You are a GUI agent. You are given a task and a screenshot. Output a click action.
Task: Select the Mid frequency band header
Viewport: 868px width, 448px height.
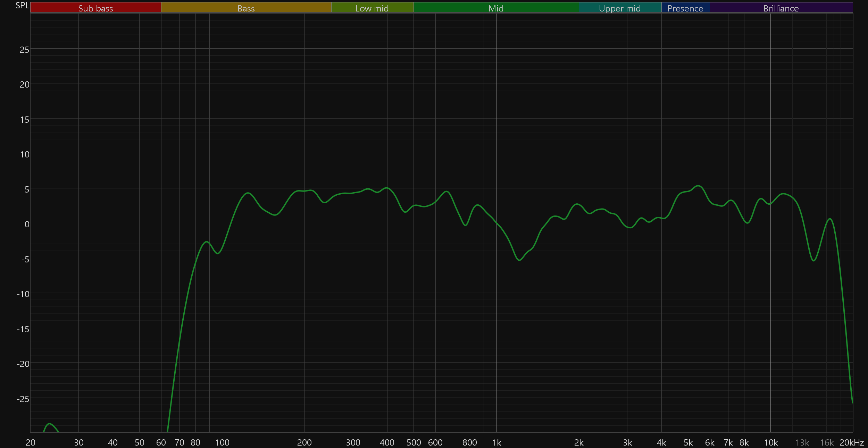coord(496,8)
